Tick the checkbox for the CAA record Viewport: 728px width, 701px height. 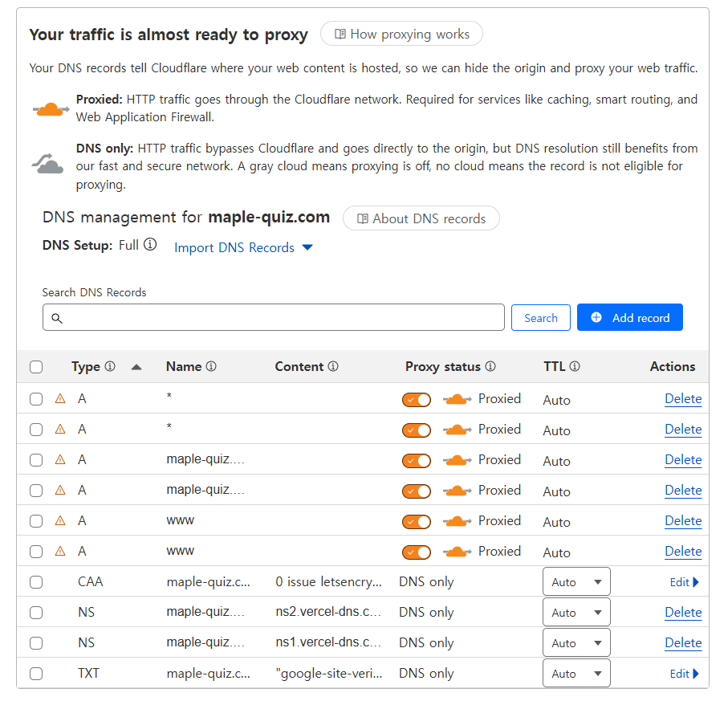point(36,582)
